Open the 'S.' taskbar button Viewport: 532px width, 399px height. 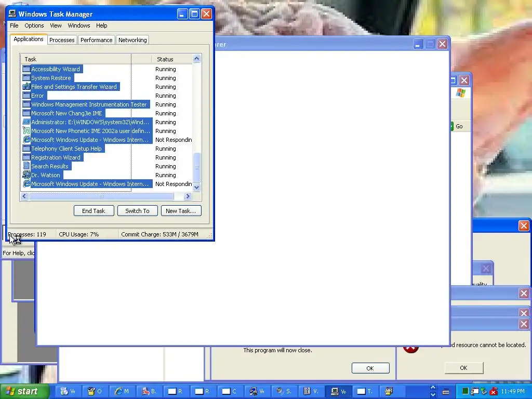tap(284, 391)
